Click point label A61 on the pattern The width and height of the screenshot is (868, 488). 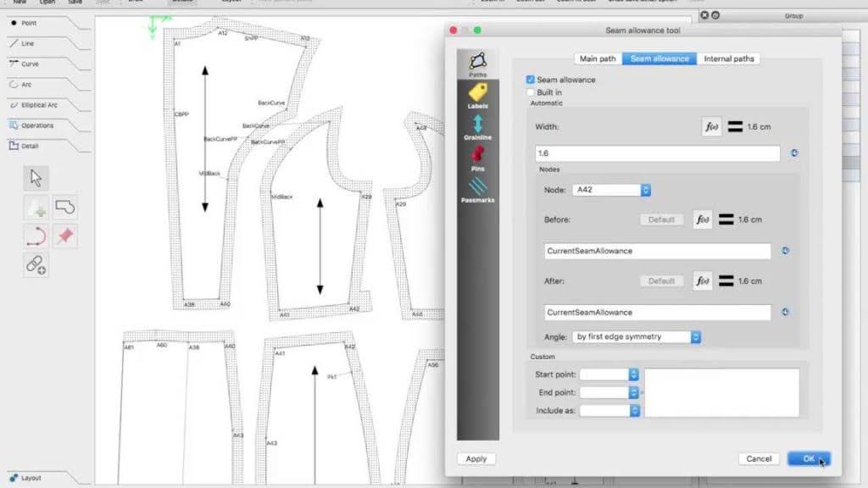129,347
